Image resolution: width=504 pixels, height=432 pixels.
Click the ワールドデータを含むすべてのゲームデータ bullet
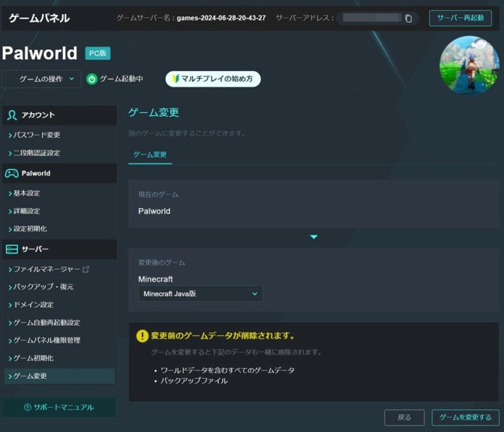click(x=227, y=370)
